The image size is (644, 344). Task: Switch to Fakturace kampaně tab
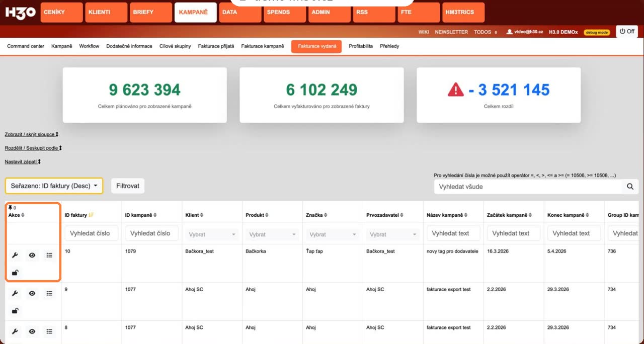(x=263, y=46)
